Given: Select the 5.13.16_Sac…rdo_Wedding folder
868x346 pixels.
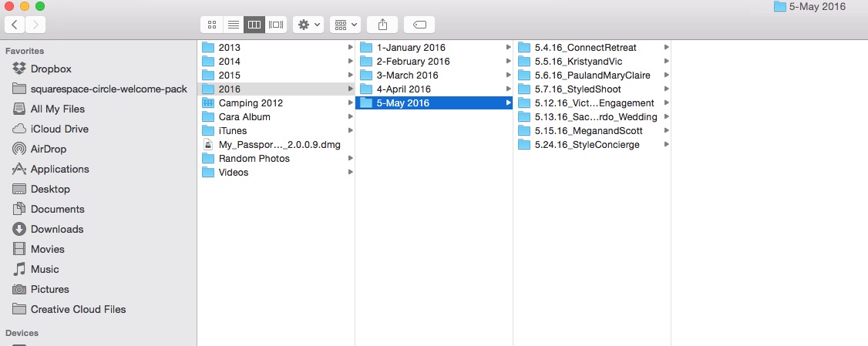Looking at the screenshot, I should click(x=592, y=117).
